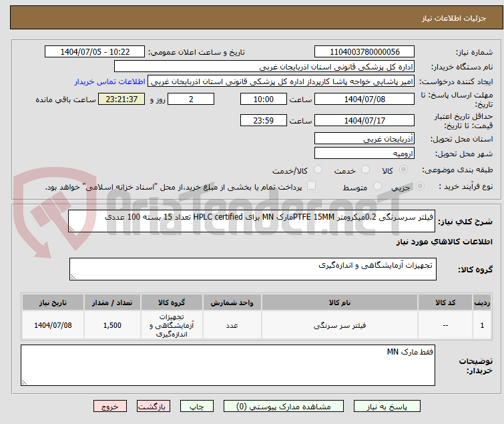Screen dimensions: 504x424
Task: Click the گروه کالا textbox
Action: click(253, 269)
